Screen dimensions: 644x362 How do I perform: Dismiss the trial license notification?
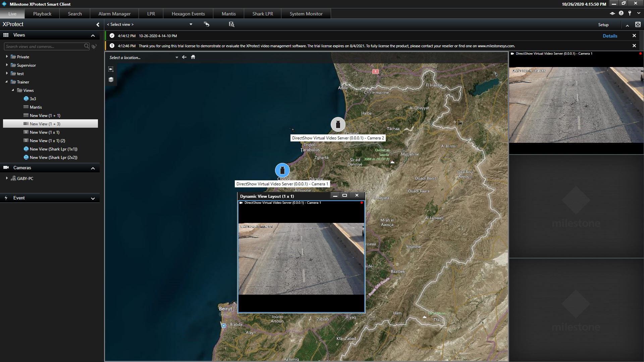click(x=634, y=46)
